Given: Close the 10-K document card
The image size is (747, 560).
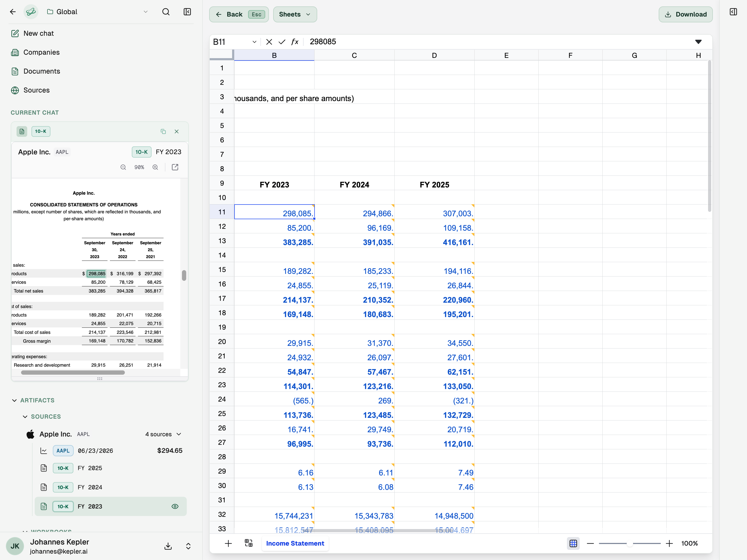Looking at the screenshot, I should 177,131.
